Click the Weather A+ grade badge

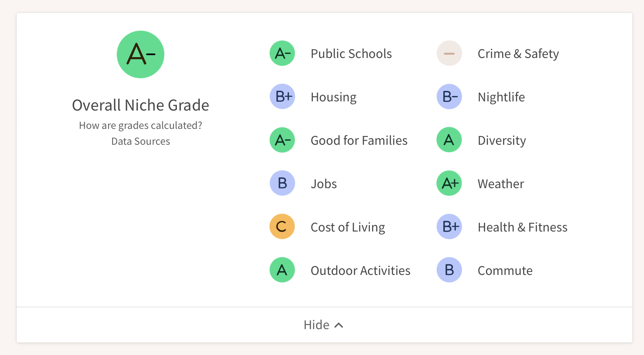tap(449, 184)
